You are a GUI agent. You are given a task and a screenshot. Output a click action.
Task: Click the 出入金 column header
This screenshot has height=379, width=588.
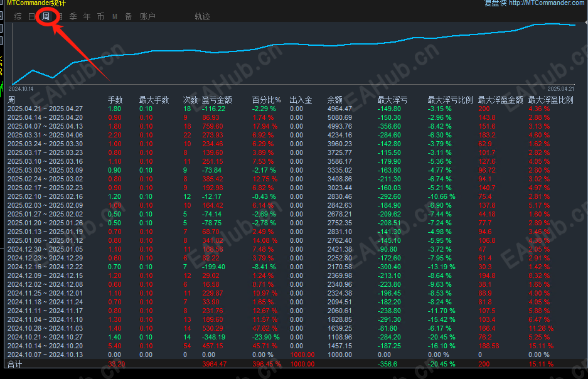[x=301, y=100]
